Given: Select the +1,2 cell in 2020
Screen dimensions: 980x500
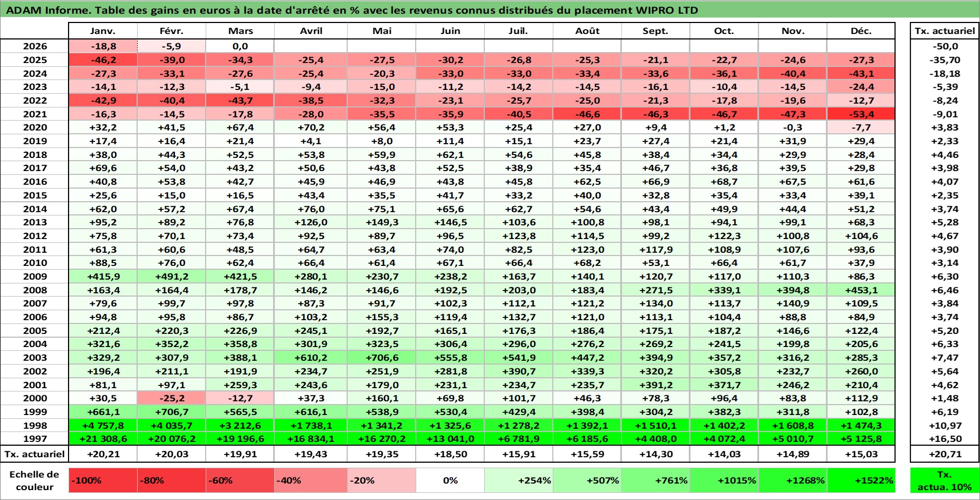Looking at the screenshot, I should 724,127.
